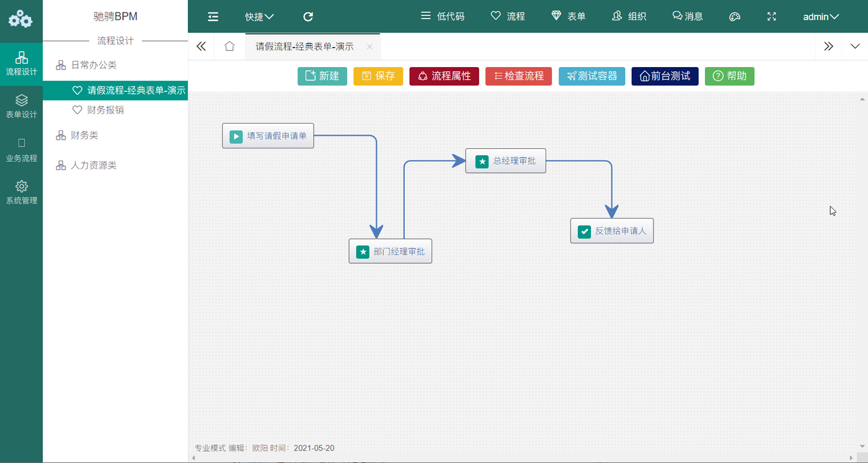Toggle the sidebar collapse menu icon
Screen dimensions: 868x463
tap(213, 17)
